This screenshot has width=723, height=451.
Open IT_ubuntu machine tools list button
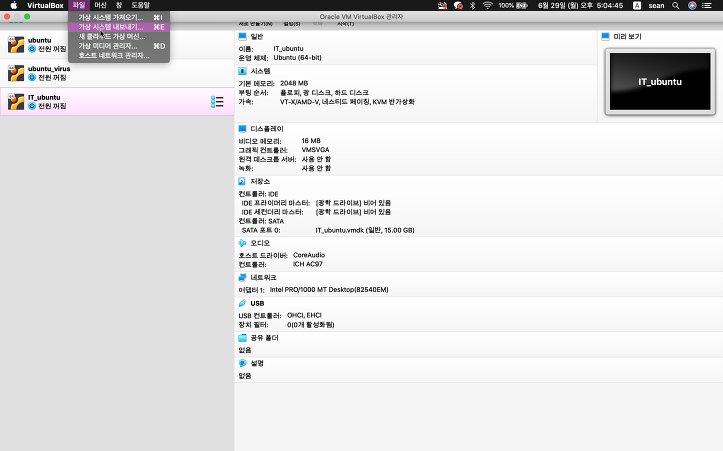217,102
